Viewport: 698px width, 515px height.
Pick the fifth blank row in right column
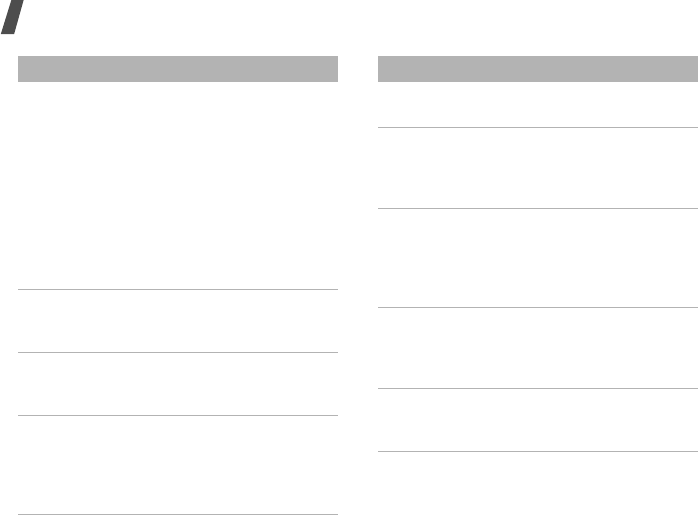tap(538, 420)
